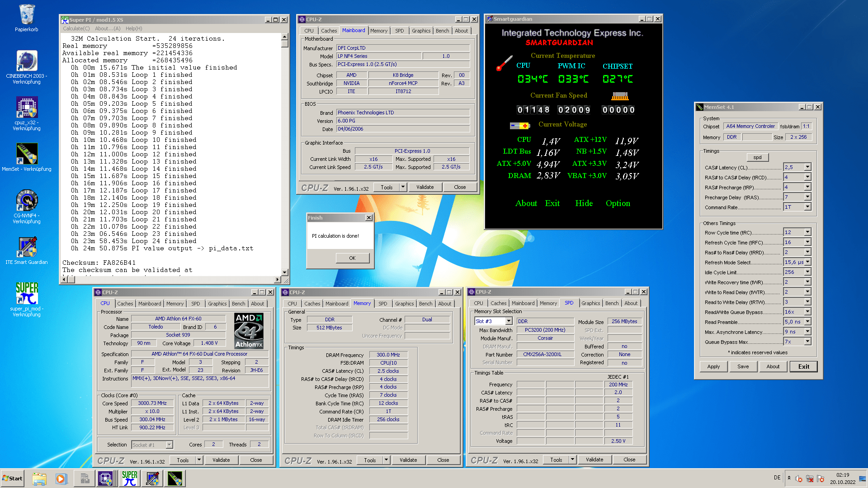This screenshot has height=488, width=868.
Task: Open the media player taskbar icon
Action: (61, 479)
